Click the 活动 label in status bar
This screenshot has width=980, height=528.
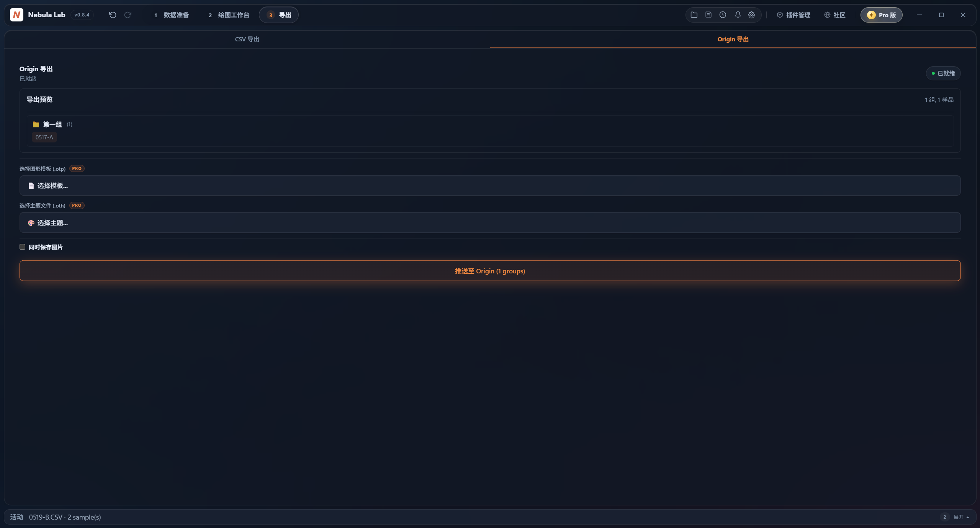tap(16, 517)
